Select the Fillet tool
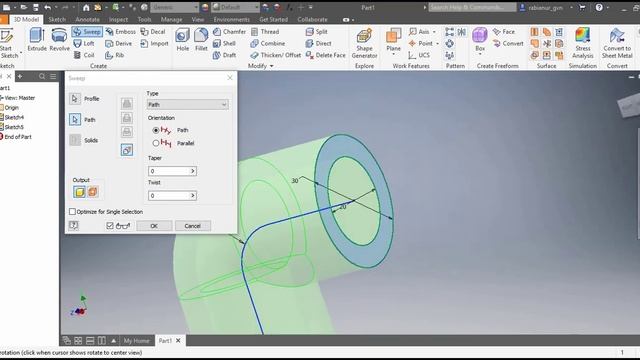The width and height of the screenshot is (640, 360). pos(201,40)
